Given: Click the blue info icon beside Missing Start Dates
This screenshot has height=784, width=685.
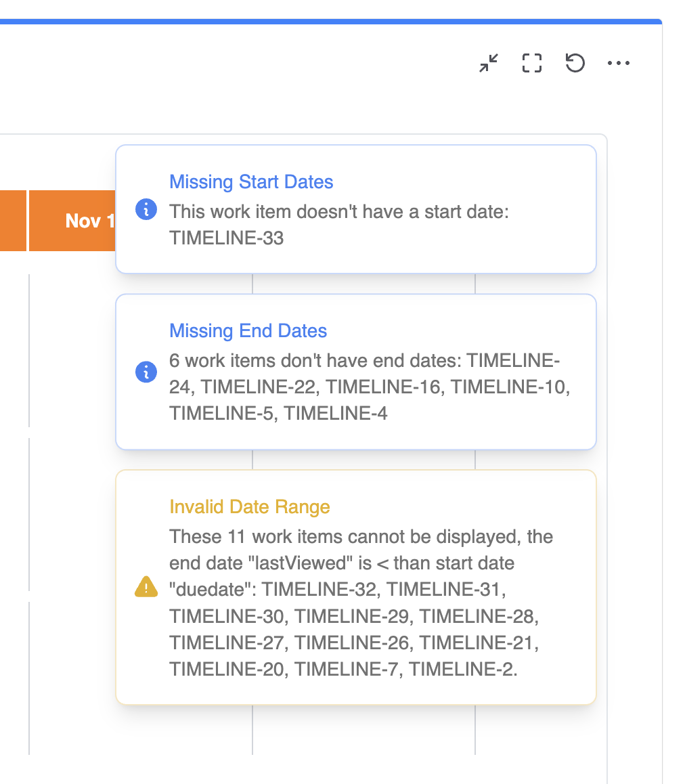Looking at the screenshot, I should (x=146, y=210).
